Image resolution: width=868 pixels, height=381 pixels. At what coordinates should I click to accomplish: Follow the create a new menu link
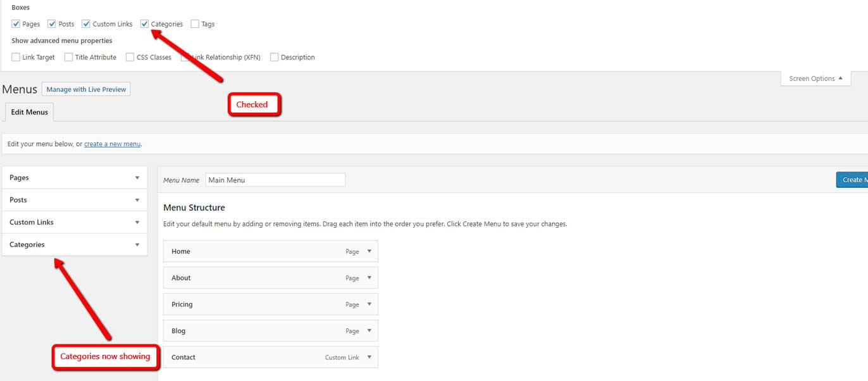(112, 144)
